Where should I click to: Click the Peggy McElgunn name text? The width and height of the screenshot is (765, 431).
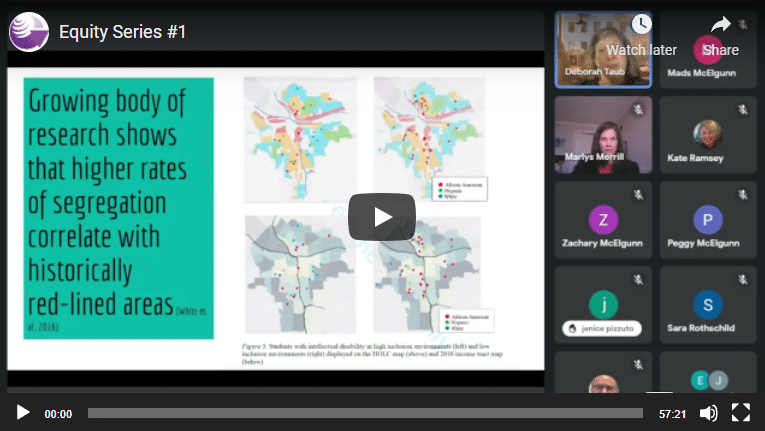pyautogui.click(x=704, y=243)
